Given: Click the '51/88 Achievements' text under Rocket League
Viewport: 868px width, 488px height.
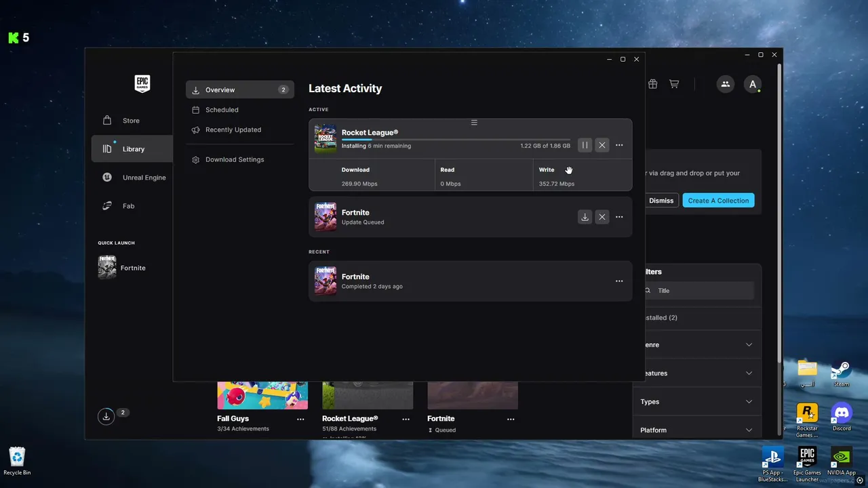Looking at the screenshot, I should coord(350,429).
